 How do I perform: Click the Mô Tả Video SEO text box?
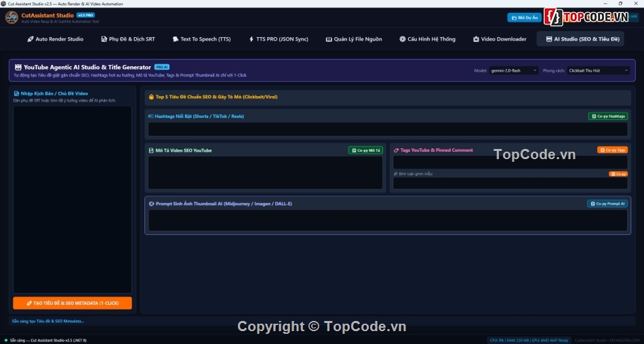[x=265, y=173]
